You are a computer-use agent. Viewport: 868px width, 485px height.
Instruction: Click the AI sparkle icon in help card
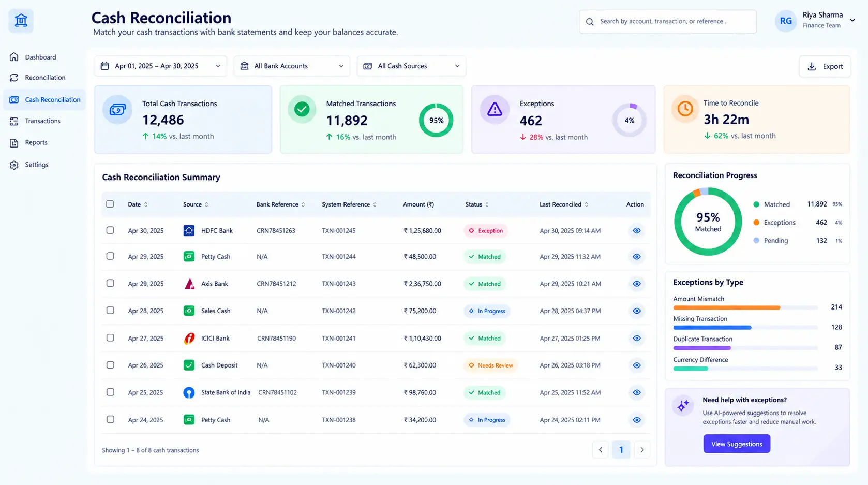(683, 406)
